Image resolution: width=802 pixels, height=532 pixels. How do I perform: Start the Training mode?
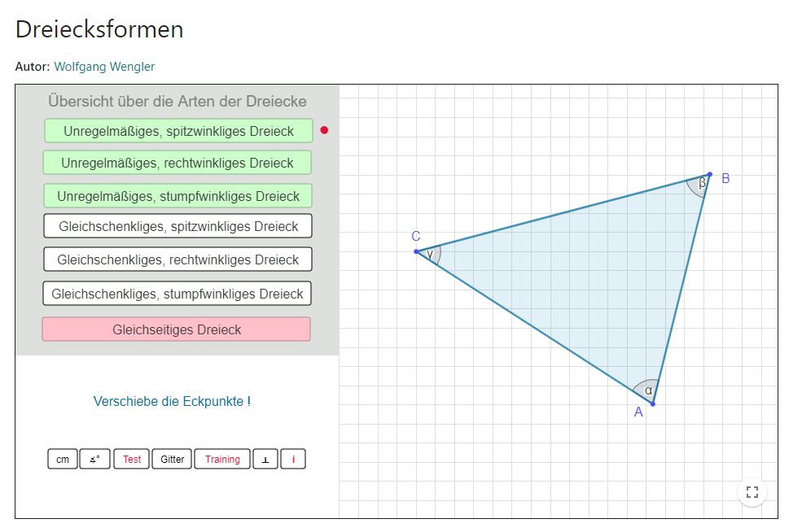click(222, 460)
